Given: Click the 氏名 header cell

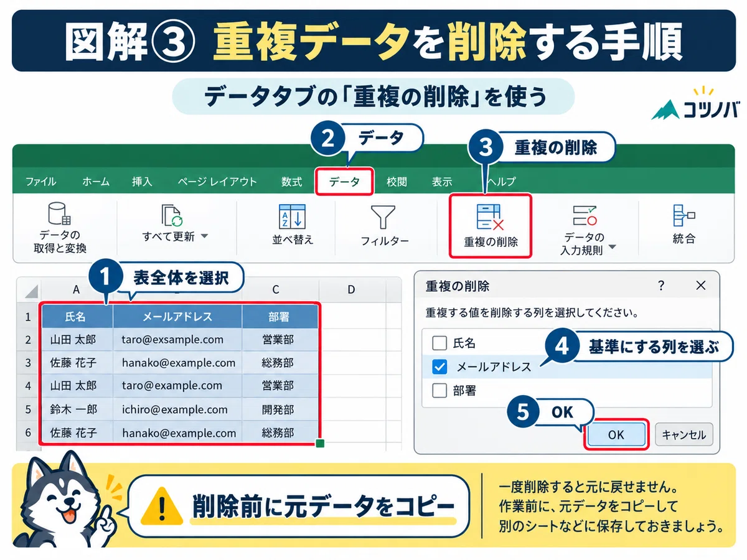Looking at the screenshot, I should pos(77,317).
